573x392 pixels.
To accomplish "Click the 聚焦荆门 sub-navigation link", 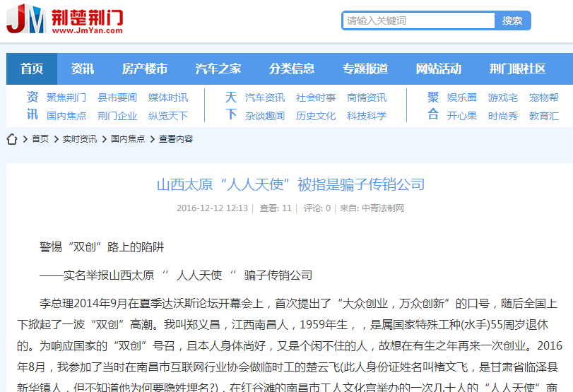I will click(66, 97).
